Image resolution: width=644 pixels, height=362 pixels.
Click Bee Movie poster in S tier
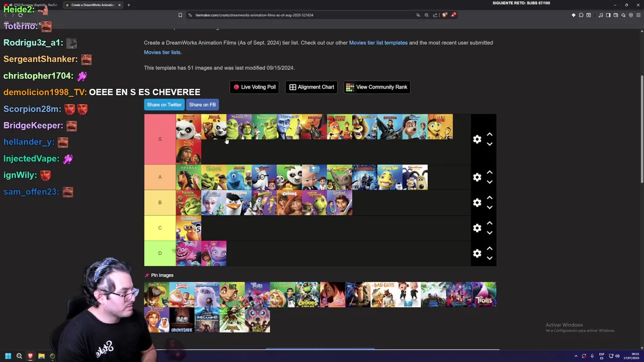[440, 127]
